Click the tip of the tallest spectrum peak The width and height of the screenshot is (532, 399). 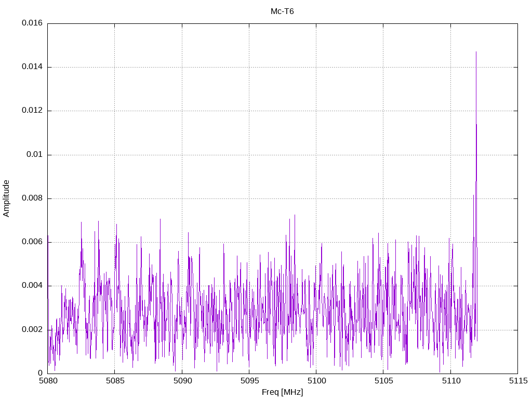pos(476,52)
